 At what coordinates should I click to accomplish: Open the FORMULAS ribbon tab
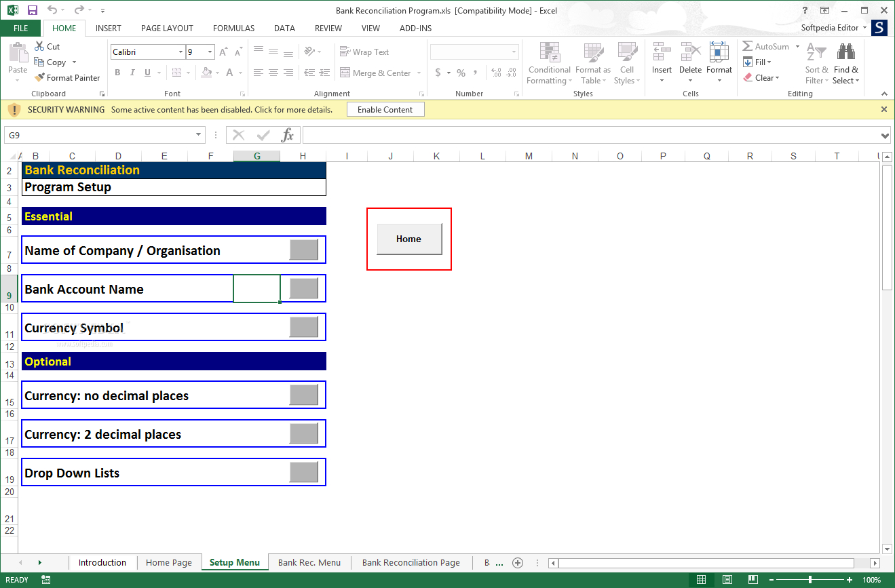233,28
